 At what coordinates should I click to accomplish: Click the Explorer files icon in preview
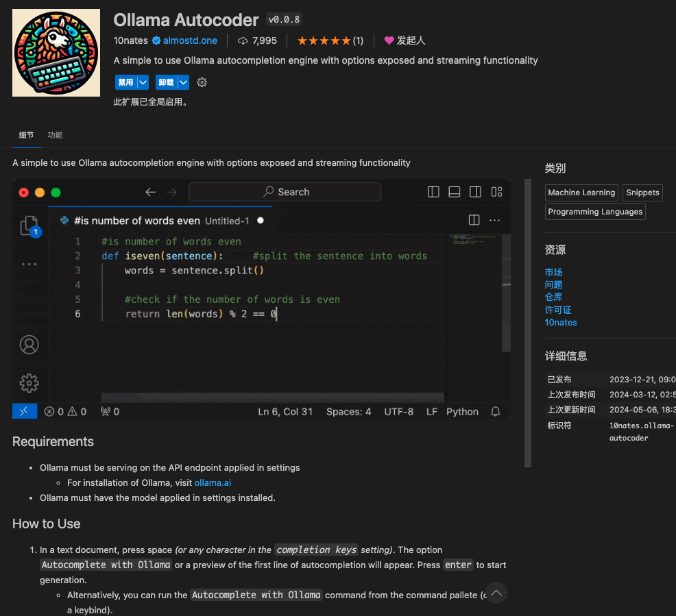click(29, 225)
